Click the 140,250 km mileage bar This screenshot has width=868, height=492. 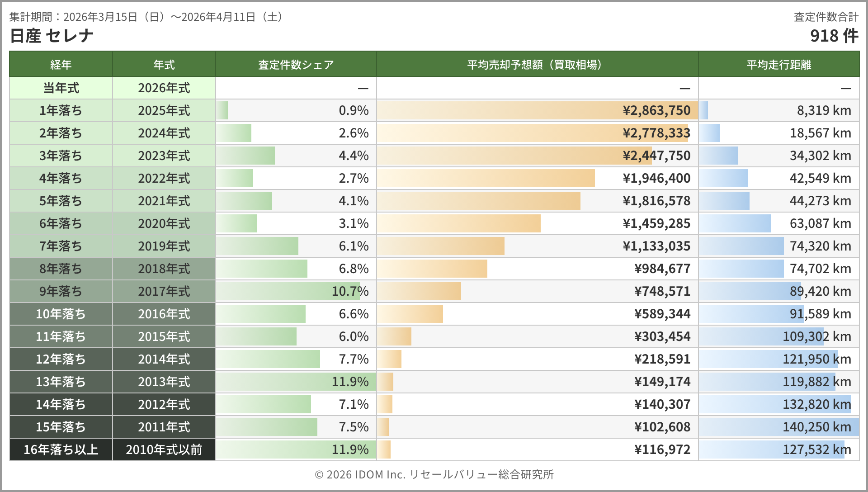click(778, 427)
